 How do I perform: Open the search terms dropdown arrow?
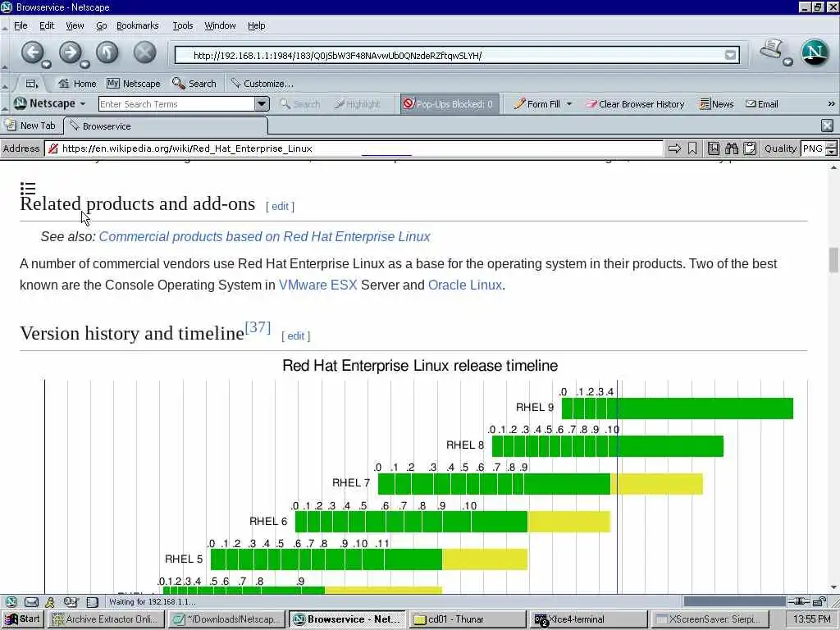pos(262,103)
